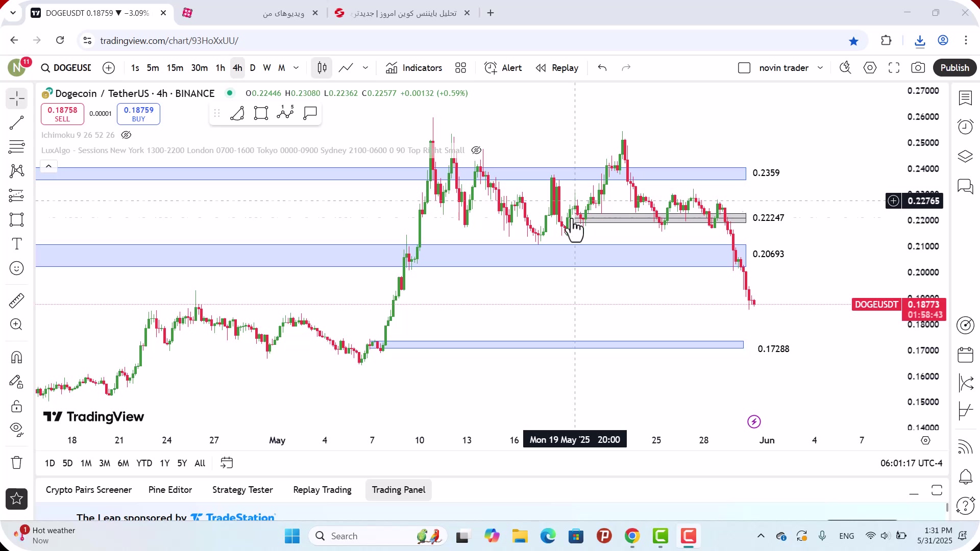Image resolution: width=980 pixels, height=551 pixels.
Task: Remove drawings with trash icon
Action: tap(17, 463)
